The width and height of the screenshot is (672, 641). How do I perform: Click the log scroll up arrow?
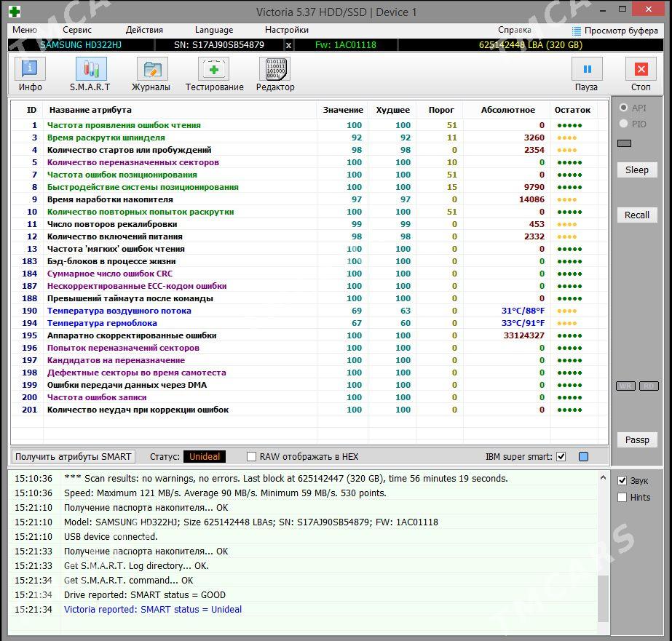pos(603,477)
